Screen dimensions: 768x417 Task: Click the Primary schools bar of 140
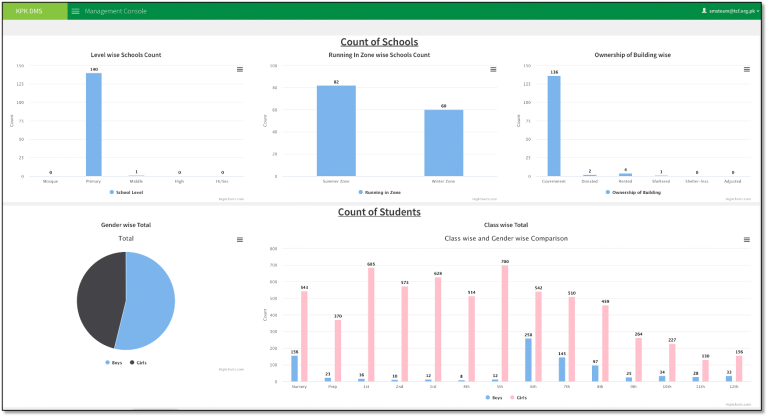(x=93, y=125)
